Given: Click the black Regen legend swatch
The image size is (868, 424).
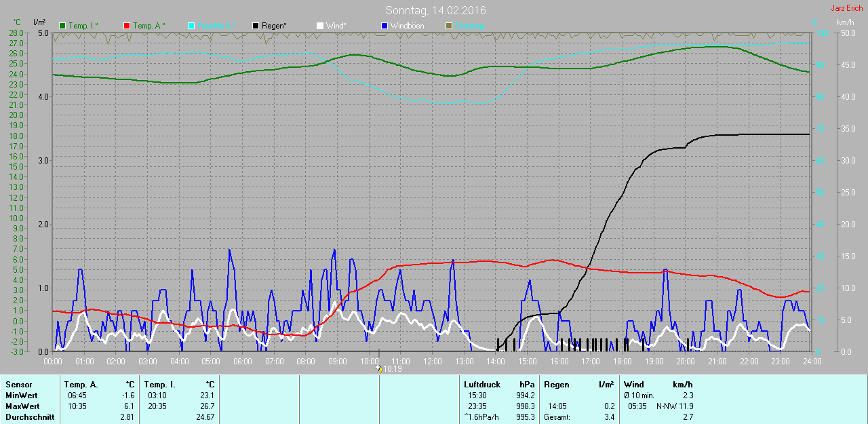Looking at the screenshot, I should pyautogui.click(x=256, y=26).
